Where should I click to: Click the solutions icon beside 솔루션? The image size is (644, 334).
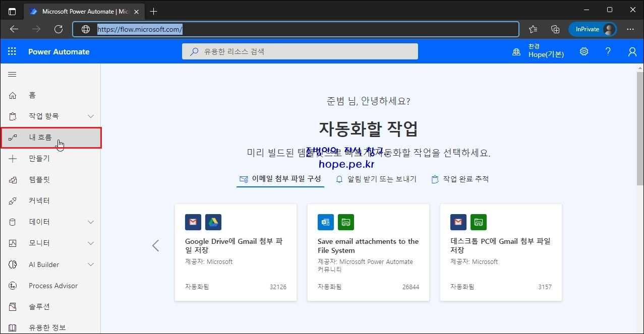[13, 307]
